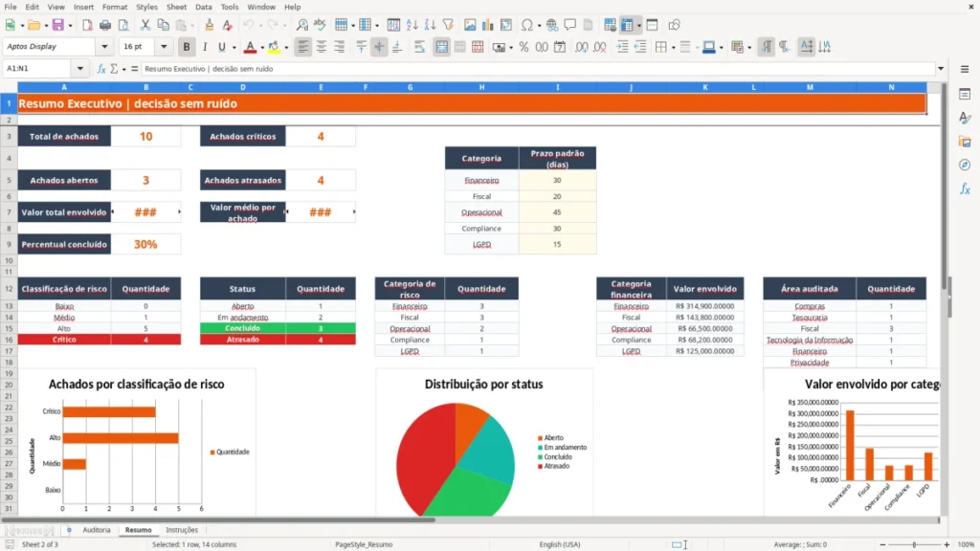Viewport: 980px width, 551px height.
Task: Increase indent icon
Action: point(622,47)
